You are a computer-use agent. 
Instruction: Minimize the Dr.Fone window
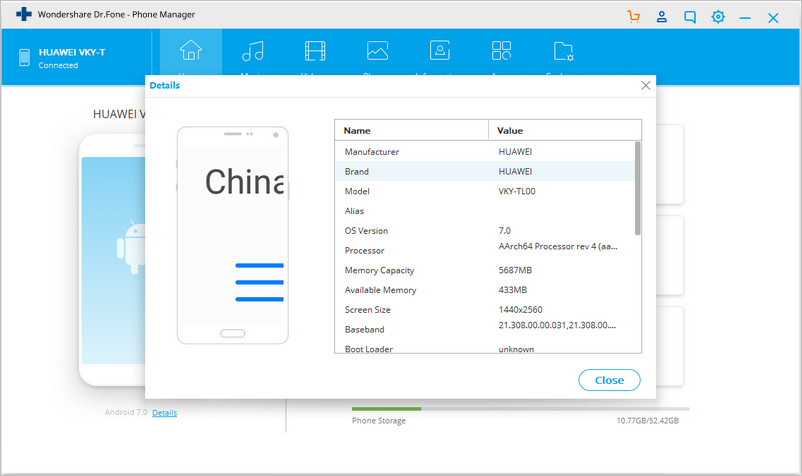745,18
